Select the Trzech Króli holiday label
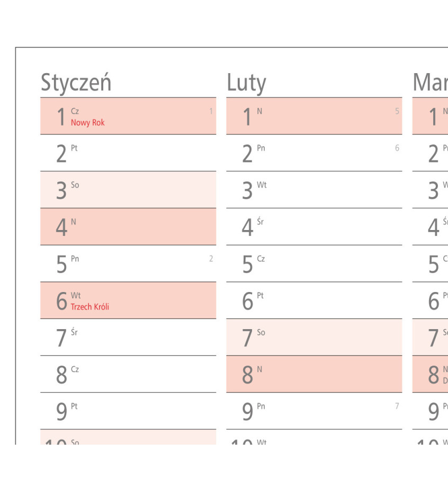The image size is (448, 477). [x=90, y=307]
